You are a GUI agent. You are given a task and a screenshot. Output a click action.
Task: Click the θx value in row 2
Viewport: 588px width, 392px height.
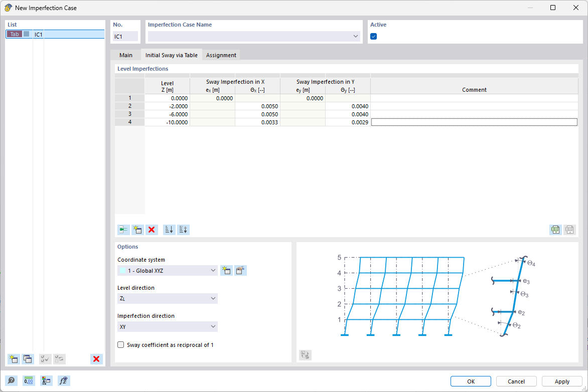click(x=257, y=106)
